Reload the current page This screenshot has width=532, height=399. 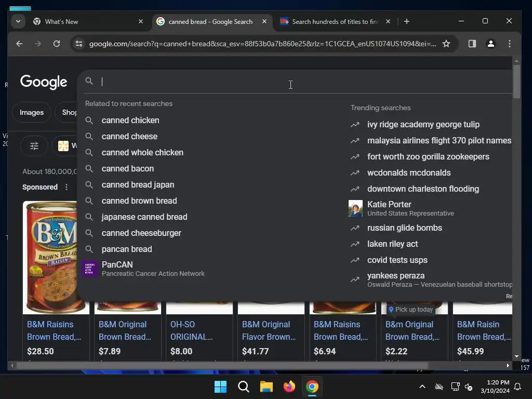[57, 44]
